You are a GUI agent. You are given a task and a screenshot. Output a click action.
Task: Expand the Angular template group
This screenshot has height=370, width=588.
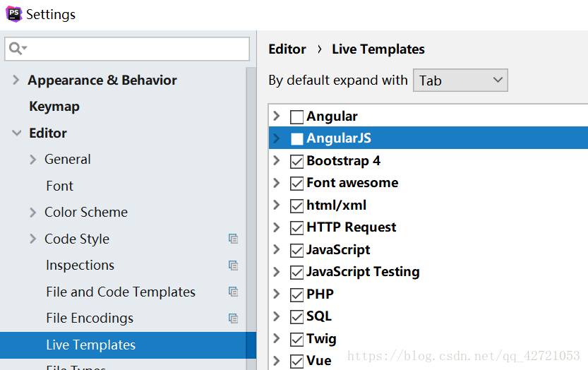(277, 116)
